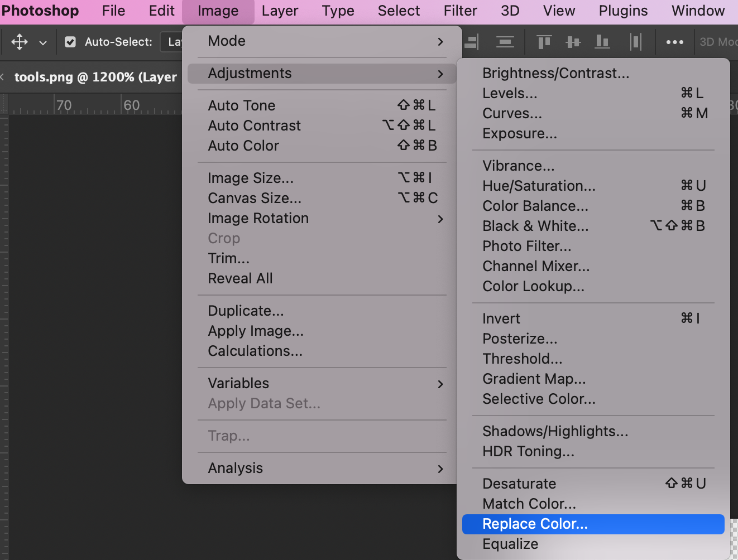738x560 pixels.
Task: Open Color Balance adjustment
Action: coord(593,206)
